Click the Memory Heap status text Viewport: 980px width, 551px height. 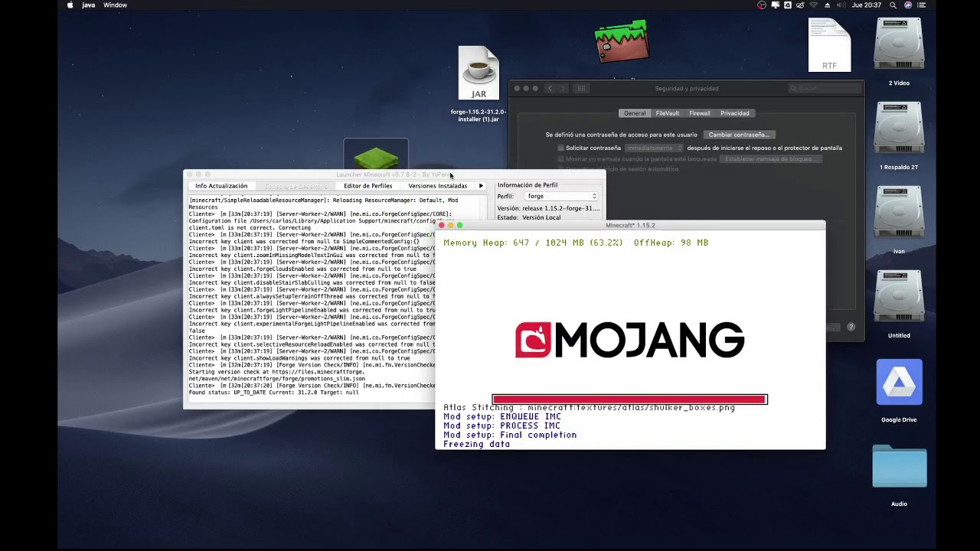click(x=576, y=243)
